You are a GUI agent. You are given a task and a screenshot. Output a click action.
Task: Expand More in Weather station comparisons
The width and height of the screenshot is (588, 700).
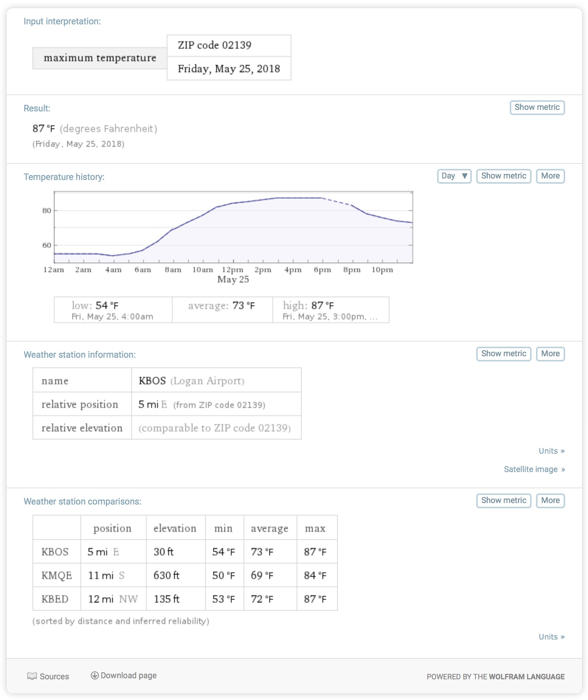pos(550,500)
